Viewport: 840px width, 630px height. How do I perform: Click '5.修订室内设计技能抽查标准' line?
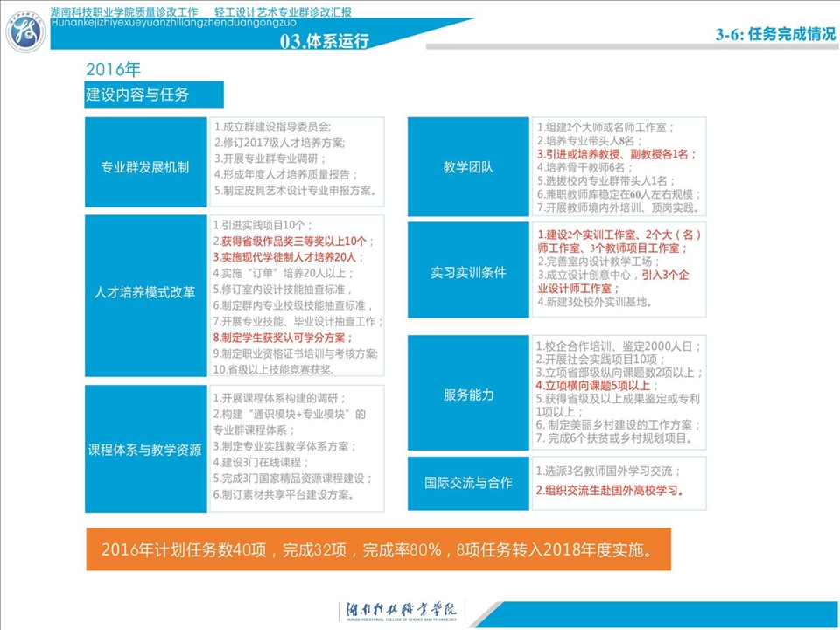pos(283,290)
